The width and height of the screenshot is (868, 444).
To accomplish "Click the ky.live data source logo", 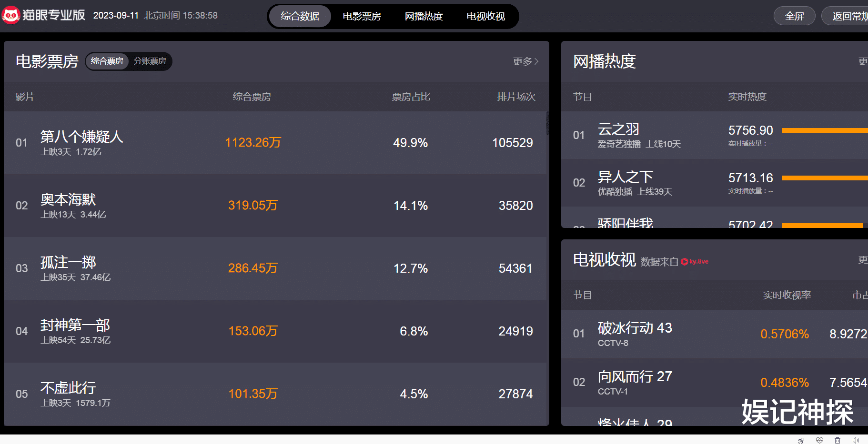I will coord(695,261).
